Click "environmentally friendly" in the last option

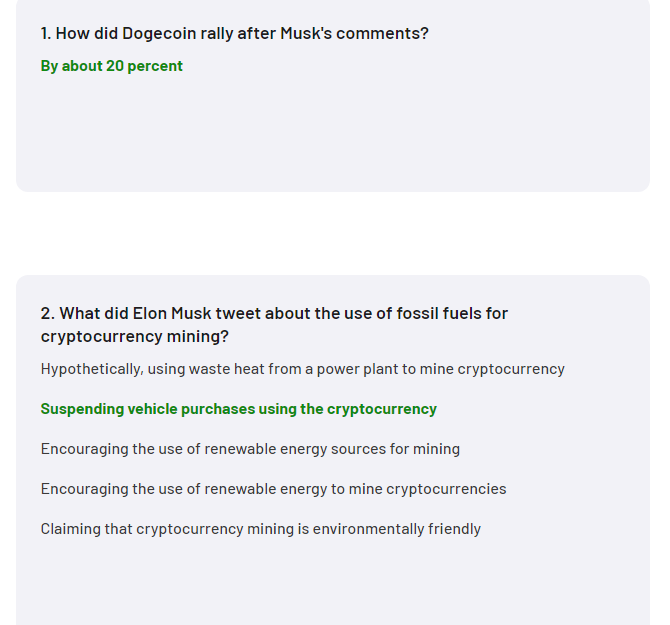[x=397, y=529]
